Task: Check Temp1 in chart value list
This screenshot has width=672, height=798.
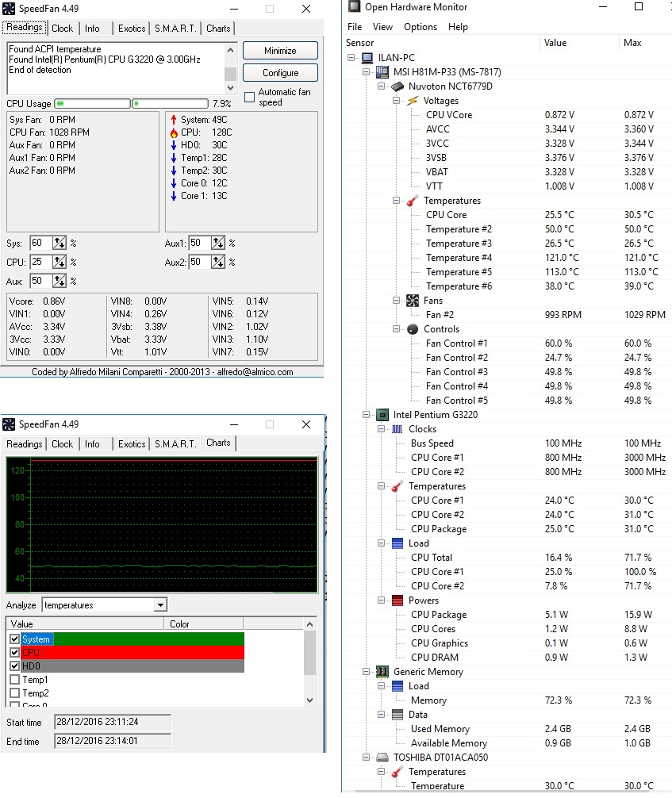Action: (15, 680)
